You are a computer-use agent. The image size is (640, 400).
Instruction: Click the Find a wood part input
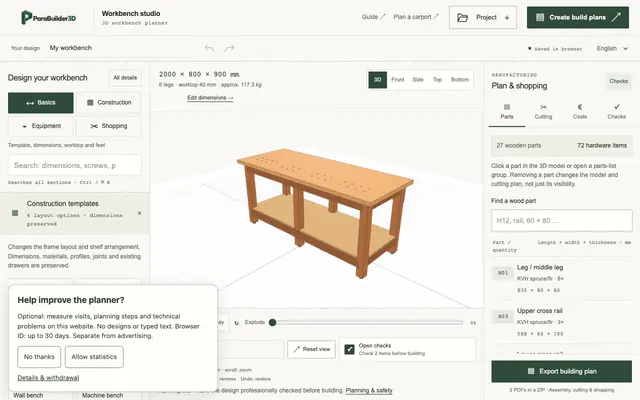(562, 221)
